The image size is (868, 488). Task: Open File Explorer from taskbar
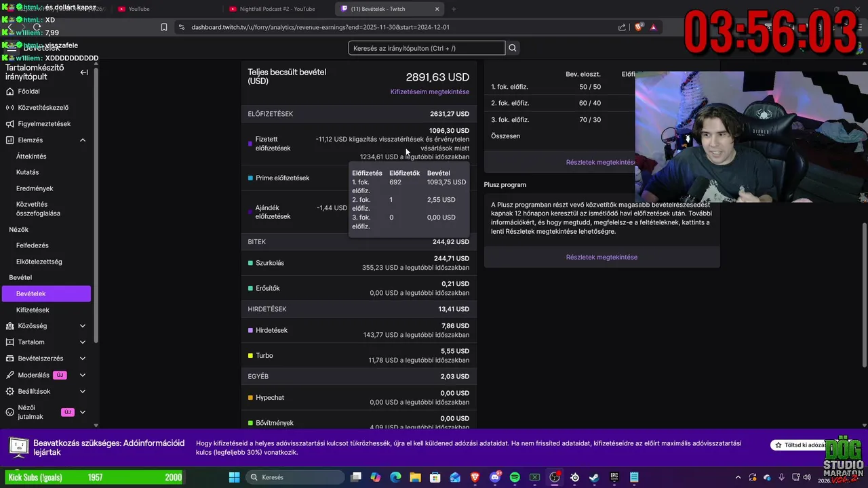point(415,477)
